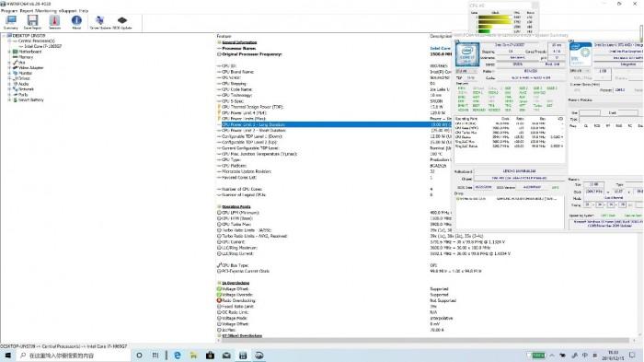Select CPU Power Limit 2 Short Duration row
644x362 pixels.
pos(334,131)
